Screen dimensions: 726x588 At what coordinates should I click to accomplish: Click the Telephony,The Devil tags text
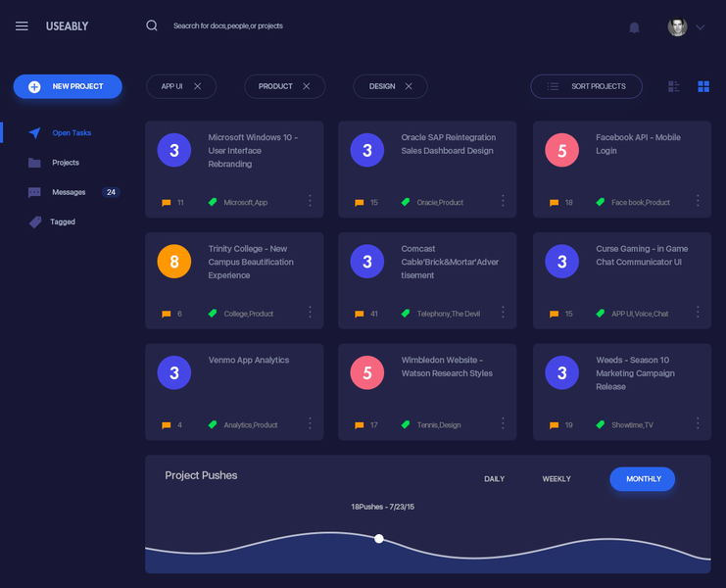pos(448,314)
